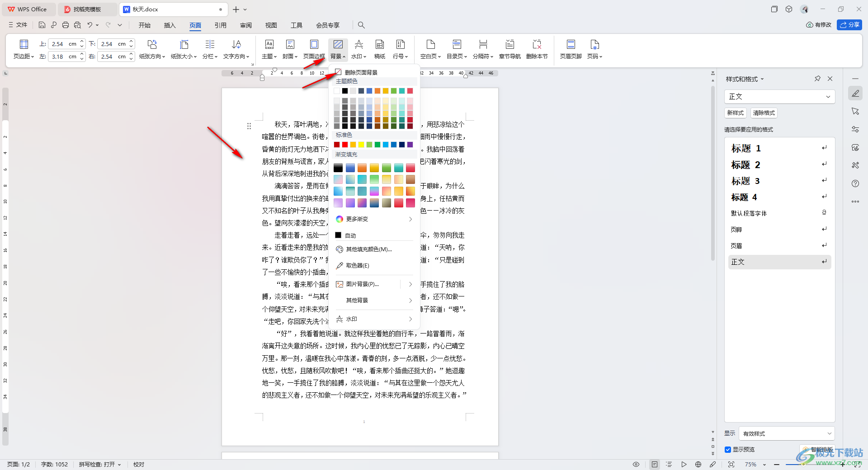Image resolution: width=868 pixels, height=470 pixels.
Task: Apply the 页脚 style from list
Action: pyautogui.click(x=779, y=230)
